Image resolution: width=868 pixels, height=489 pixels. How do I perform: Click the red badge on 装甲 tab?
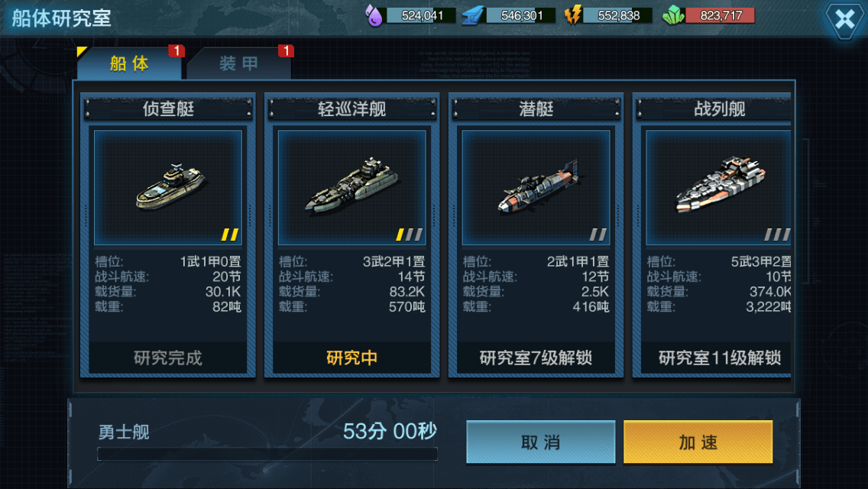[x=287, y=51]
